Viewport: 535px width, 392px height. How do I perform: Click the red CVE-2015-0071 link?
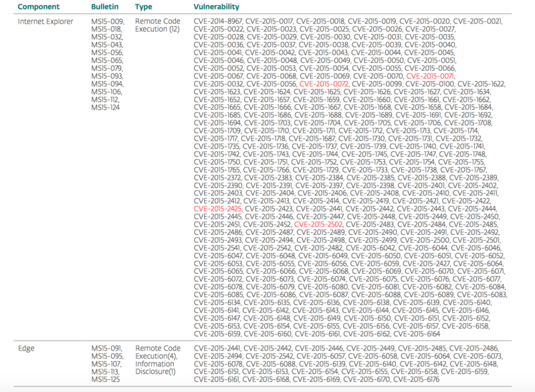coord(430,77)
